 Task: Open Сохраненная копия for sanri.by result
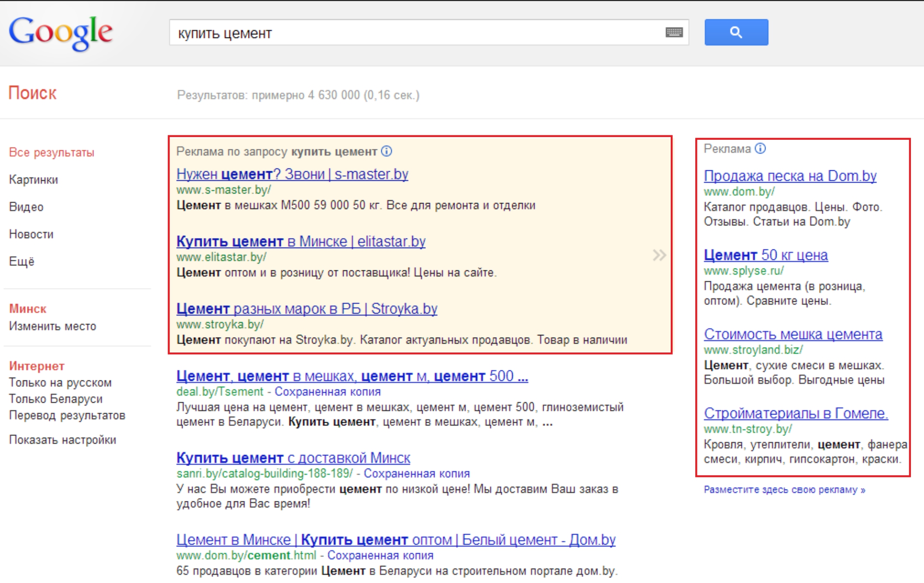[x=417, y=473]
